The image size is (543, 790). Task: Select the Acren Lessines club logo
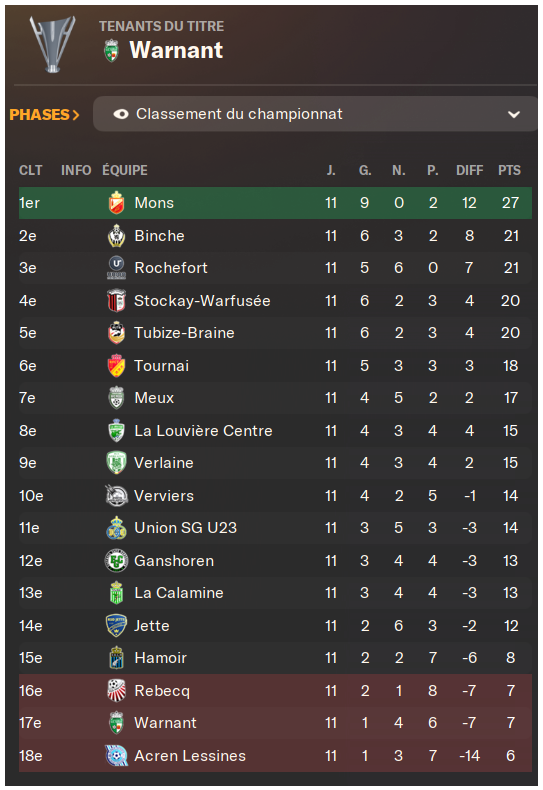click(x=116, y=755)
